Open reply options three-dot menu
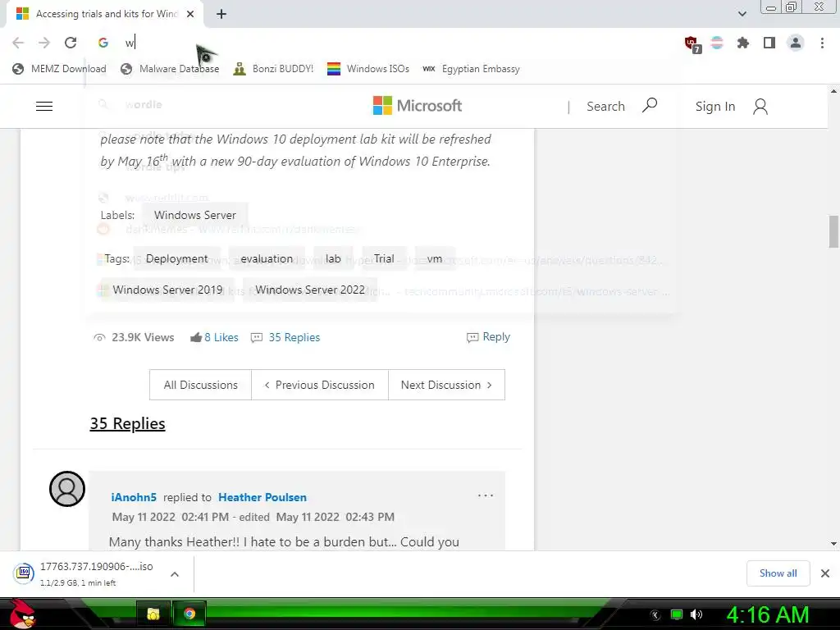The image size is (840, 630). [486, 495]
